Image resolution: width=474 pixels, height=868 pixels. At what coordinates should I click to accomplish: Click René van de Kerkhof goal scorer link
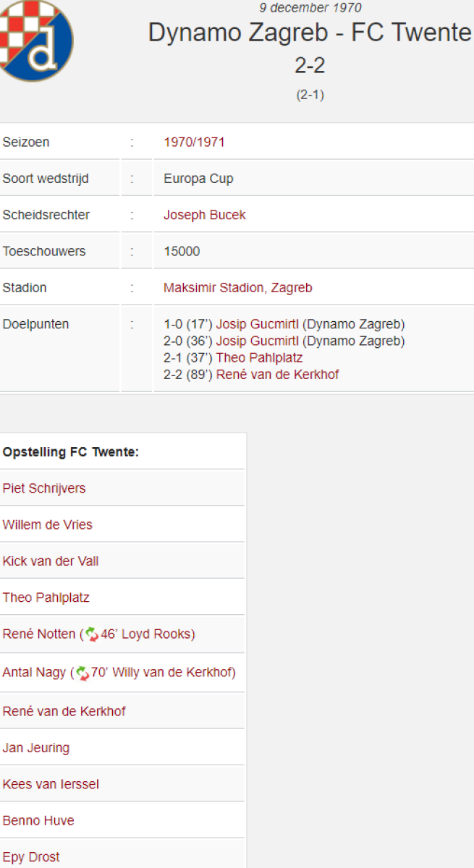pos(277,375)
